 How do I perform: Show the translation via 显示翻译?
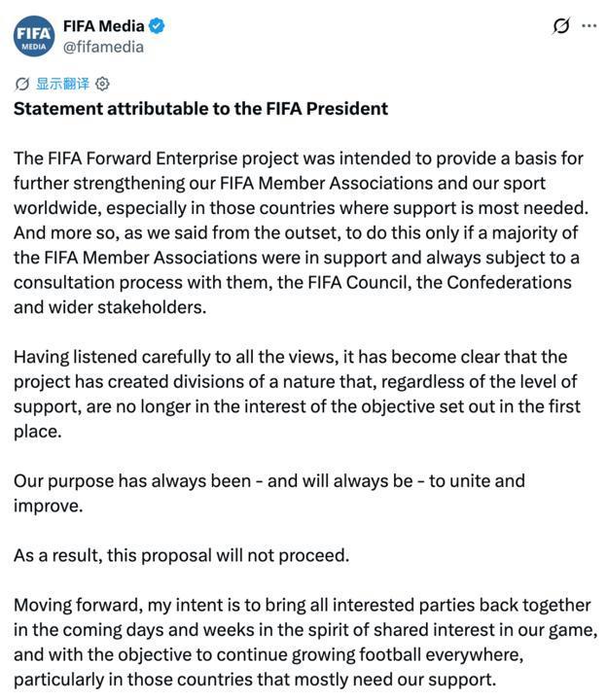click(x=62, y=84)
